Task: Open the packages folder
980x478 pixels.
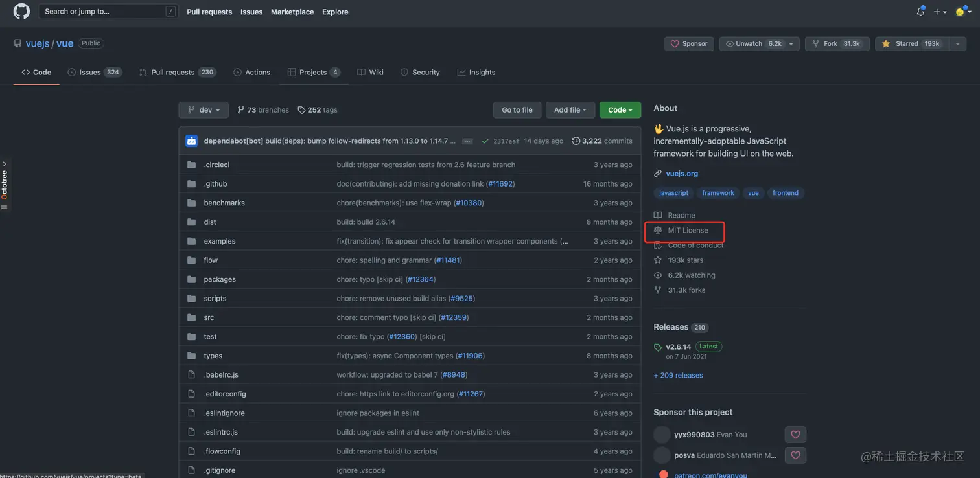Action: point(220,279)
